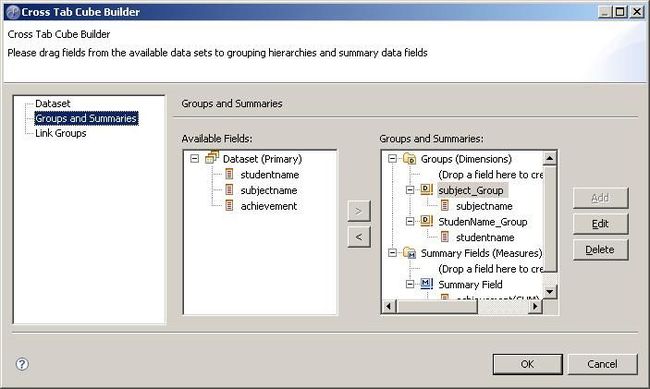Click the Add button
This screenshot has width=650, height=389.
(600, 198)
